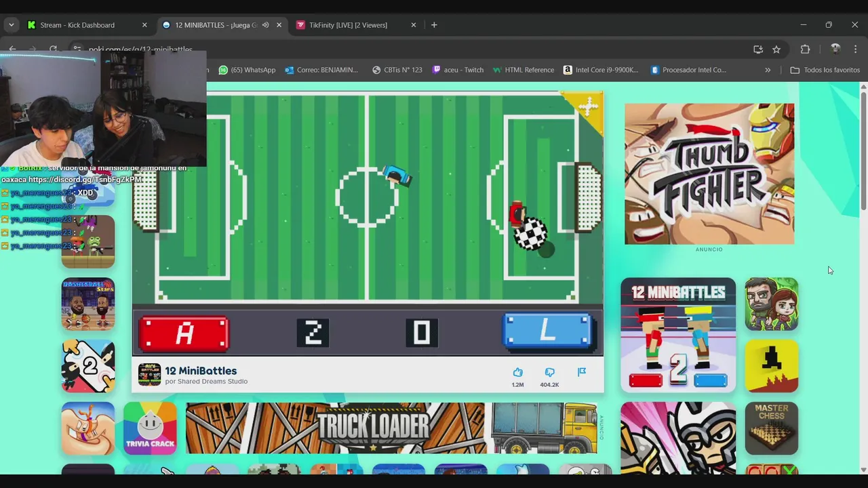Like the game with thumbs-up icon
This screenshot has height=488, width=868.
(x=517, y=372)
